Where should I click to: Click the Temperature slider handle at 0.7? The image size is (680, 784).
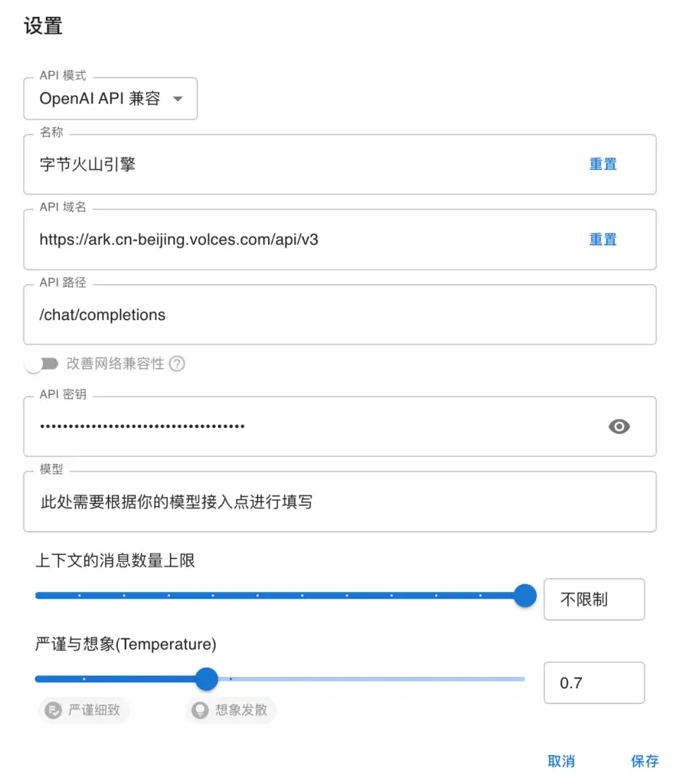(x=206, y=679)
